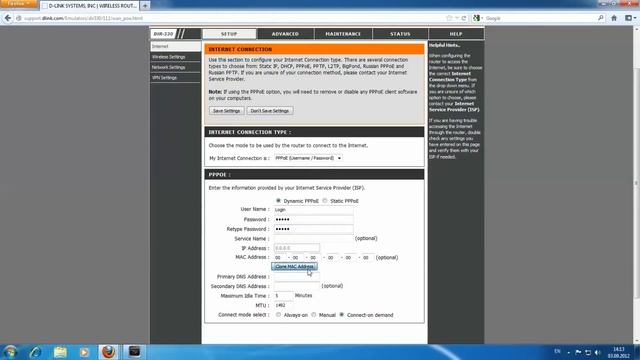640x360 pixels.
Task: Choose Always-on connect mode
Action: coord(278,315)
